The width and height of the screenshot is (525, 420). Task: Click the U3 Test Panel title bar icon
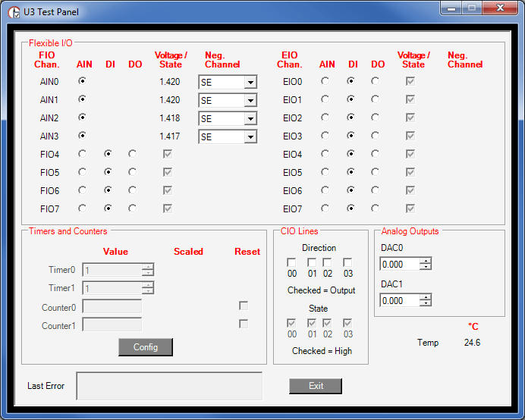point(14,12)
